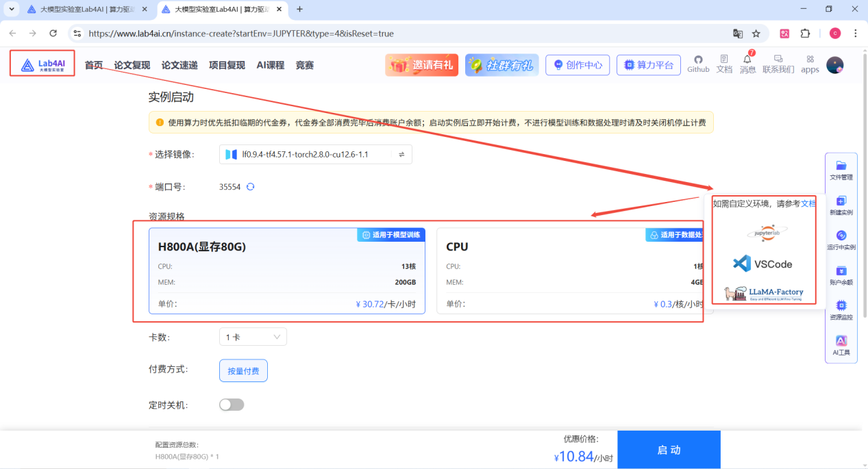Viewport: 868px width, 469px height.
Task: Open 项目复现 navigation item
Action: [x=227, y=65]
